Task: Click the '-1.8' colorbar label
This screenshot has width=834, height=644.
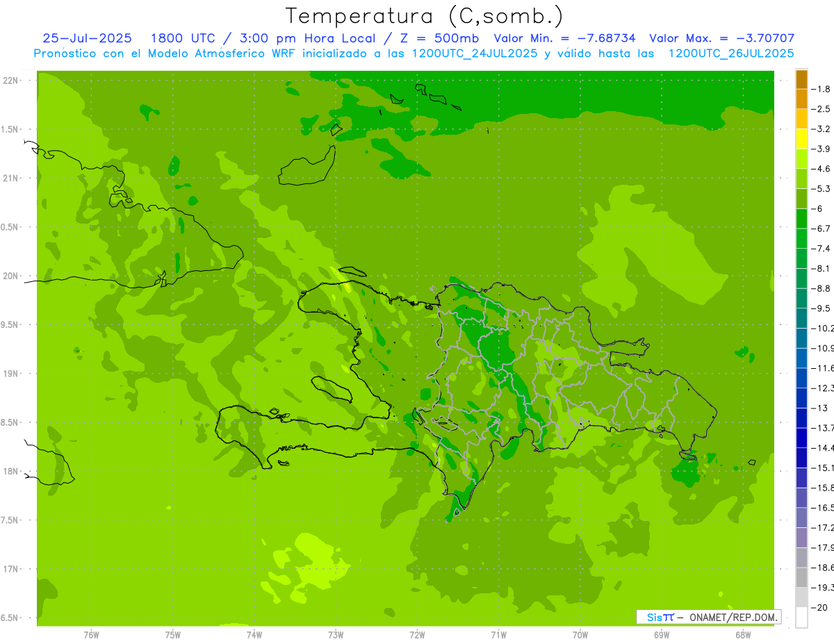Action: pos(821,89)
